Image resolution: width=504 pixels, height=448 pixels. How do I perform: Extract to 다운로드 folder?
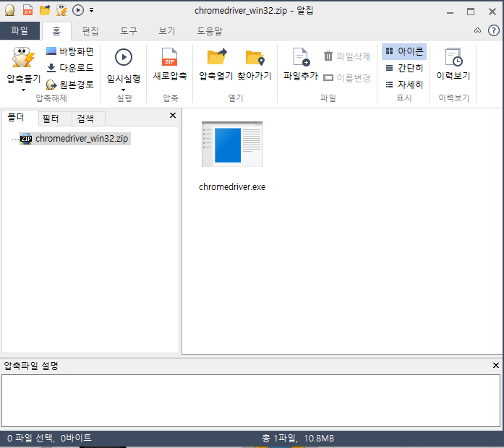click(69, 68)
